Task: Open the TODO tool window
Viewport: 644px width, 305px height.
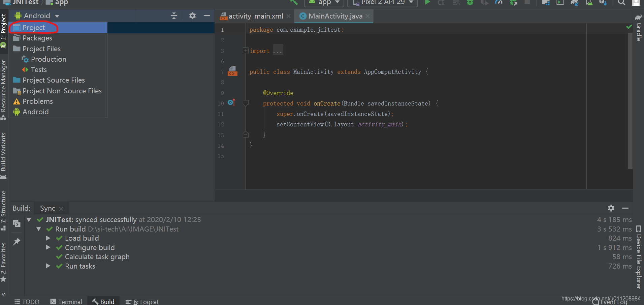Action: pos(27,302)
